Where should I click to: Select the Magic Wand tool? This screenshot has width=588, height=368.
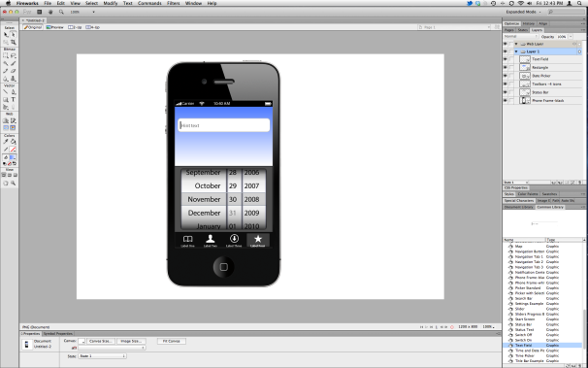(x=6, y=63)
